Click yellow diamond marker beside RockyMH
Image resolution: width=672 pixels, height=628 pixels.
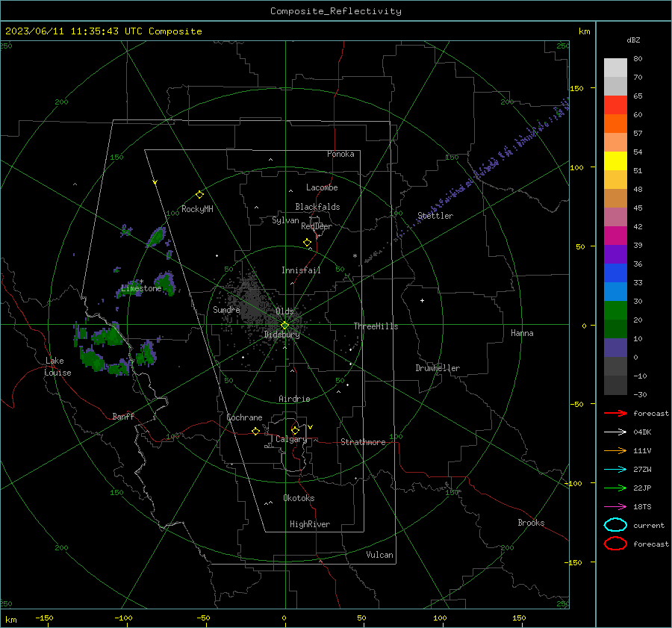(x=199, y=195)
